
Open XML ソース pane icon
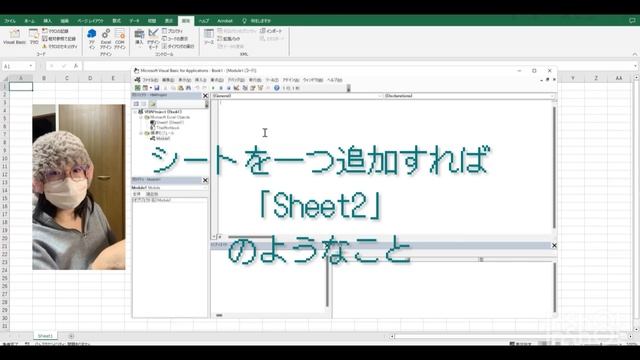pos(209,37)
